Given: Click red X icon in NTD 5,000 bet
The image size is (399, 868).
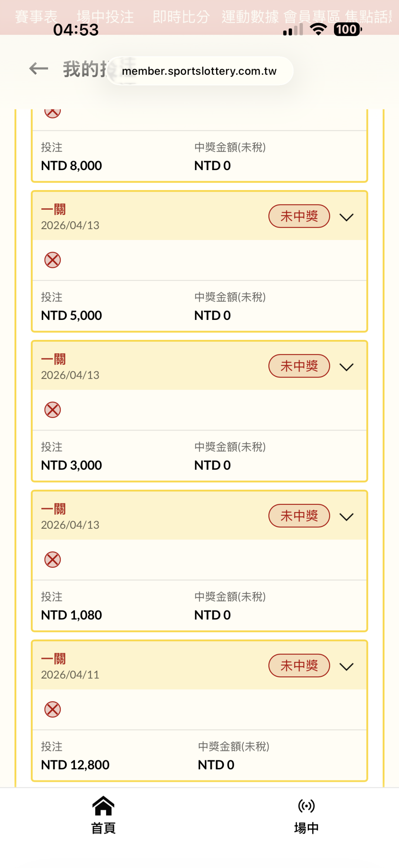Looking at the screenshot, I should coord(52,260).
